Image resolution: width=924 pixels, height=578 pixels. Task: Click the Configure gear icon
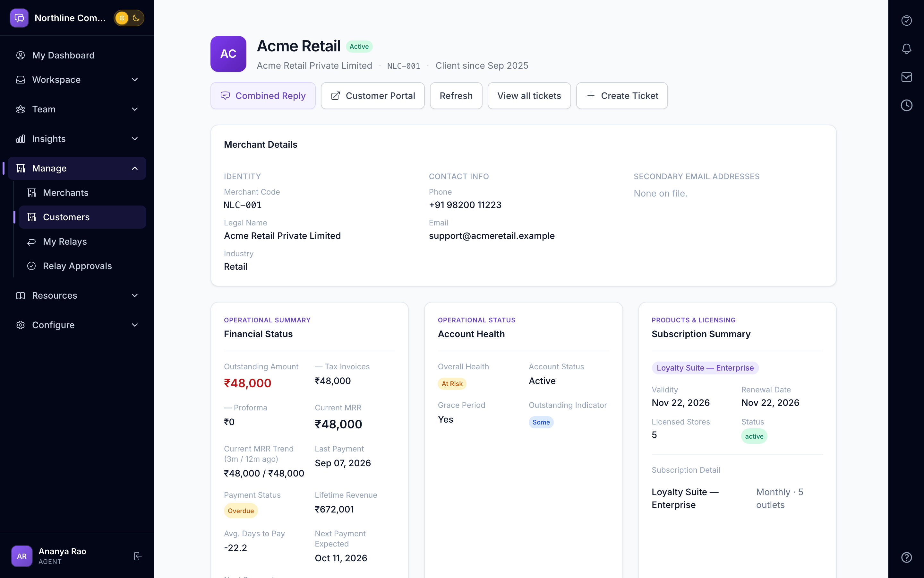click(21, 325)
